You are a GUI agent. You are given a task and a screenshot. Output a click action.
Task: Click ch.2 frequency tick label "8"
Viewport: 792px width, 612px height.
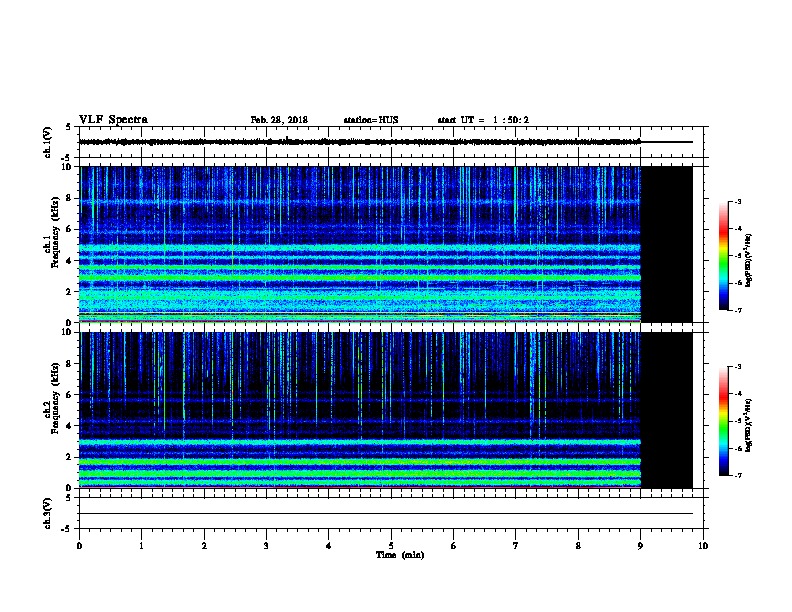tap(71, 364)
